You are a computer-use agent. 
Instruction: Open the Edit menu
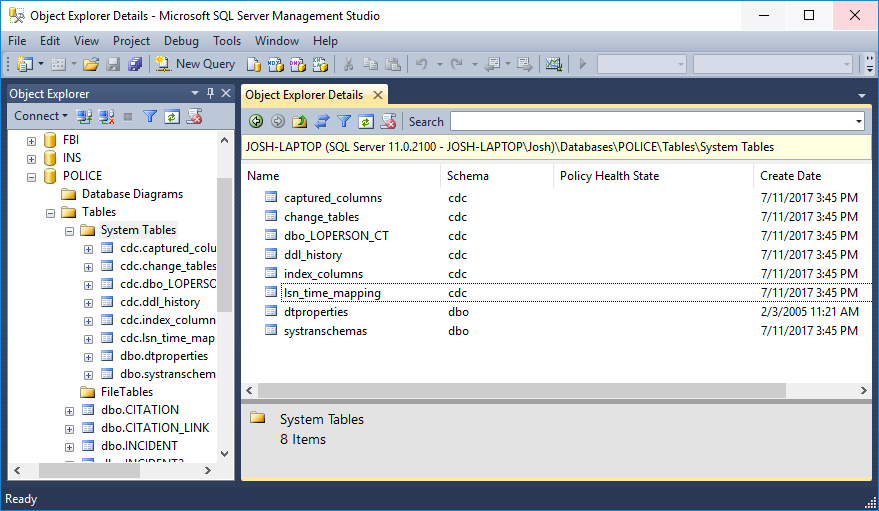tap(50, 41)
